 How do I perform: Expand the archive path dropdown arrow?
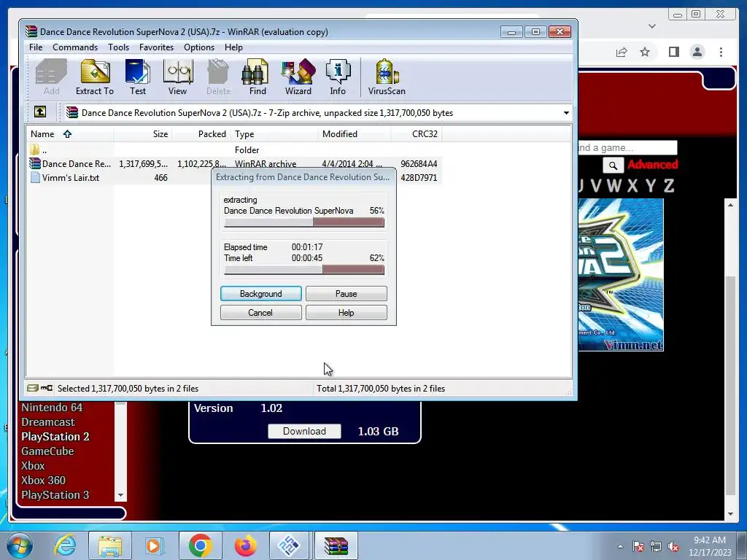(x=566, y=113)
